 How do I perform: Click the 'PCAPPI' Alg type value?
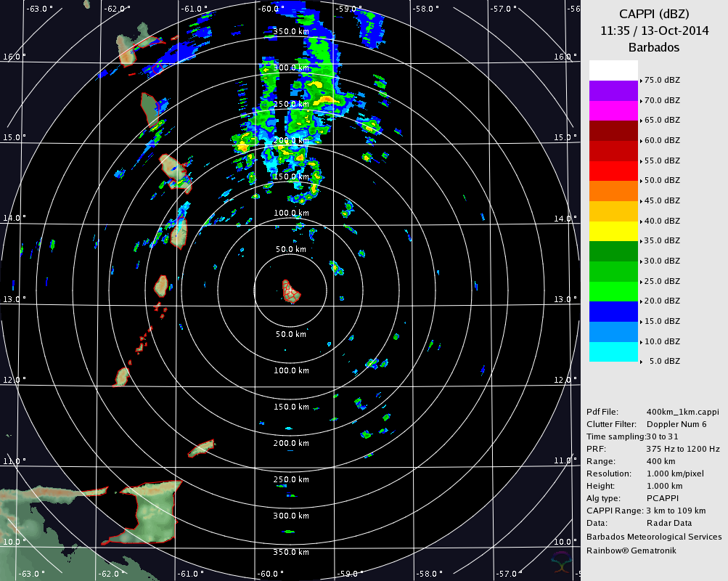pos(663,498)
